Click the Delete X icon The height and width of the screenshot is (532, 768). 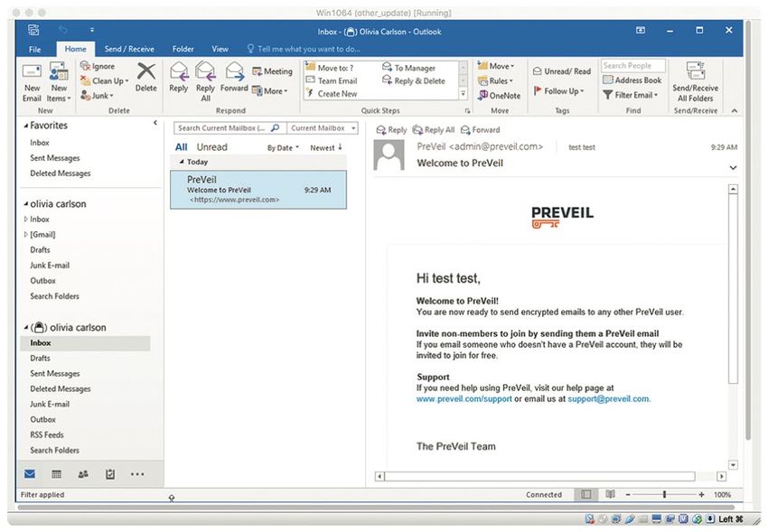tap(146, 71)
